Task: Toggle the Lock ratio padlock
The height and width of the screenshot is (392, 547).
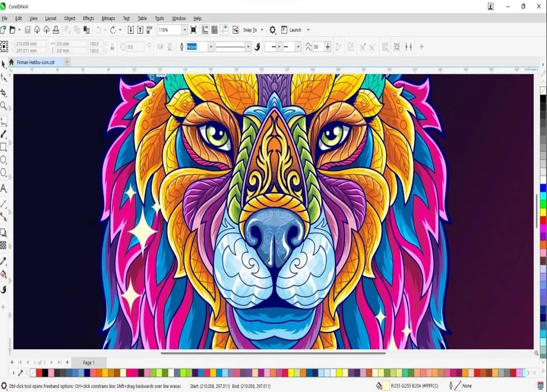Action: click(x=112, y=47)
